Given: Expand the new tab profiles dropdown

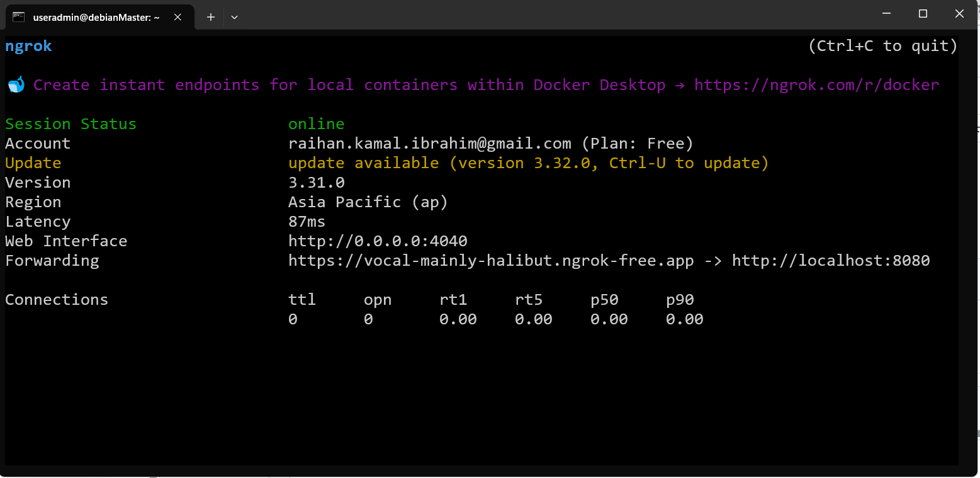Looking at the screenshot, I should [234, 17].
